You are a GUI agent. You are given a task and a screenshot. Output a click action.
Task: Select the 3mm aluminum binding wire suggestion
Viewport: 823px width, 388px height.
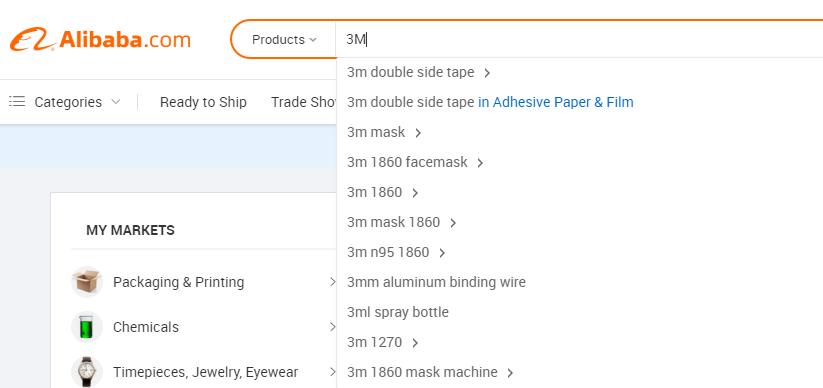coord(436,282)
